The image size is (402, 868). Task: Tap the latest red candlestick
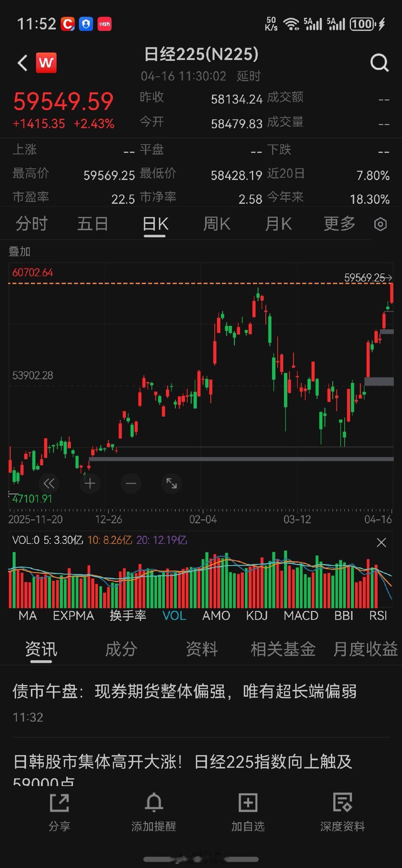click(x=392, y=293)
